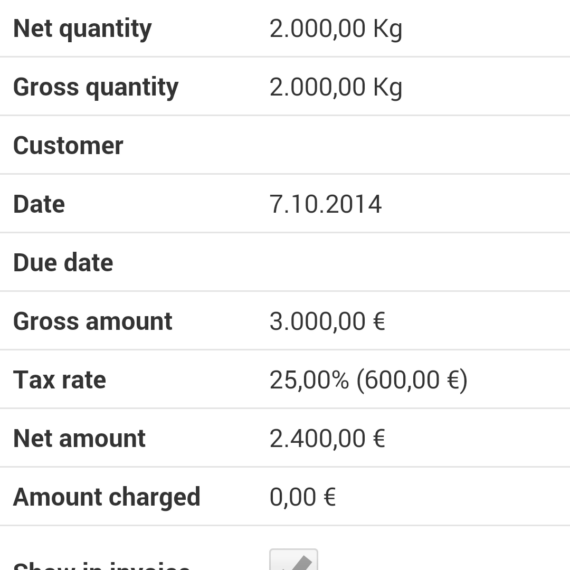
Task: Tap the Net amount value 2.400,00 €
Action: (x=327, y=439)
